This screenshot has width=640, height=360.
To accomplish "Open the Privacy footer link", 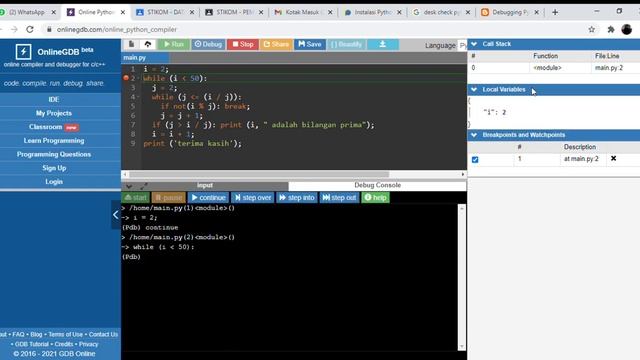I will coord(89,344).
